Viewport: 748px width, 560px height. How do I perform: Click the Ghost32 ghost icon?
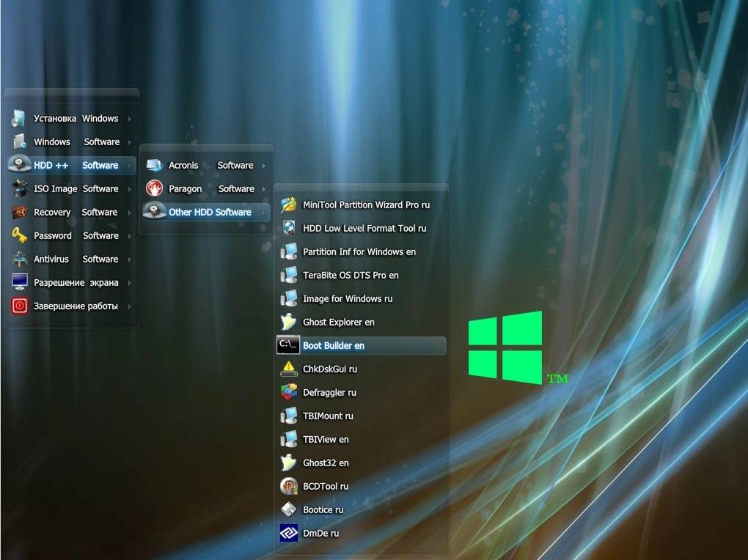click(289, 463)
